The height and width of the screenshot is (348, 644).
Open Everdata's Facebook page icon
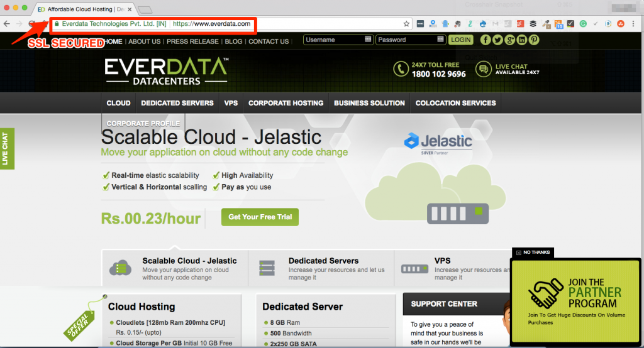tap(486, 40)
